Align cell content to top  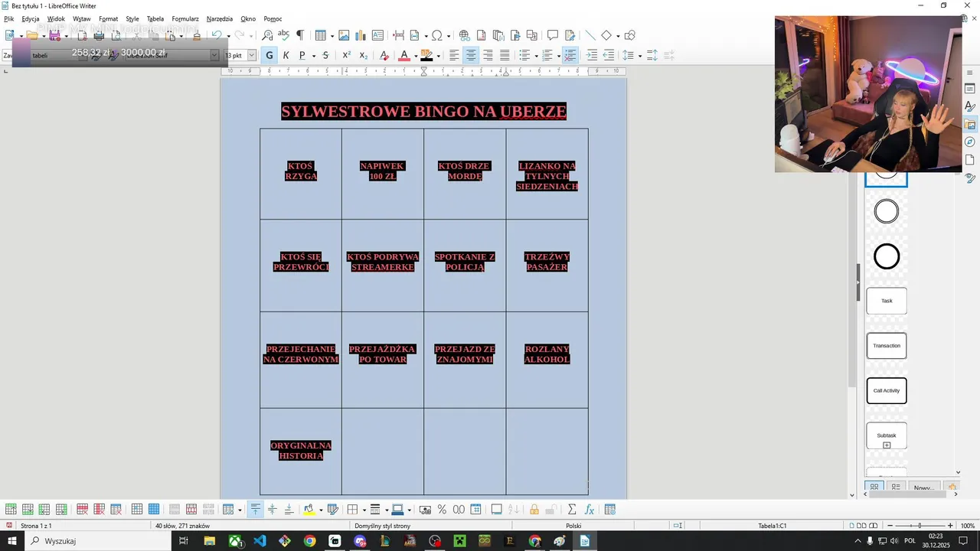256,510
